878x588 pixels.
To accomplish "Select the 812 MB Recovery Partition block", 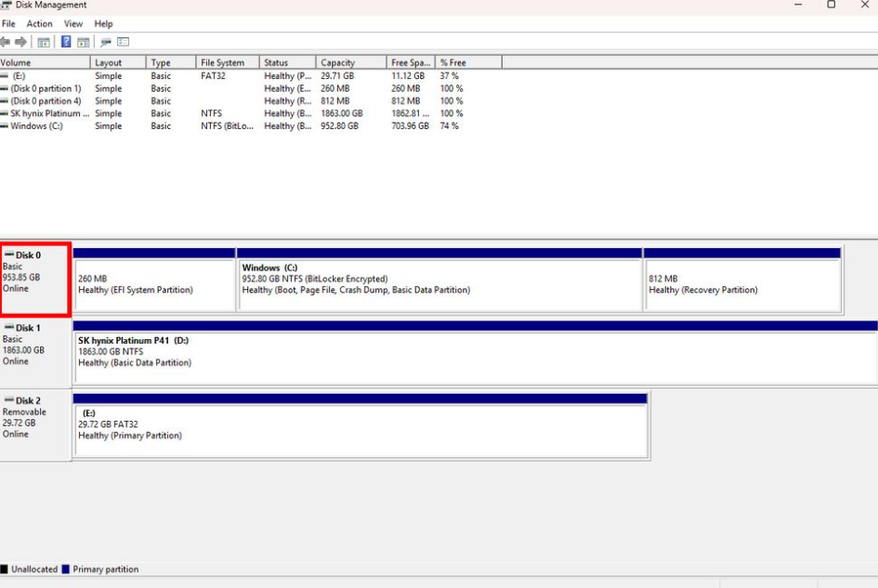I will (x=741, y=284).
